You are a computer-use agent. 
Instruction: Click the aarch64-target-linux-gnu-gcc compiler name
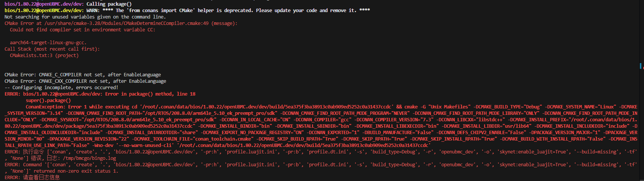[48, 43]
